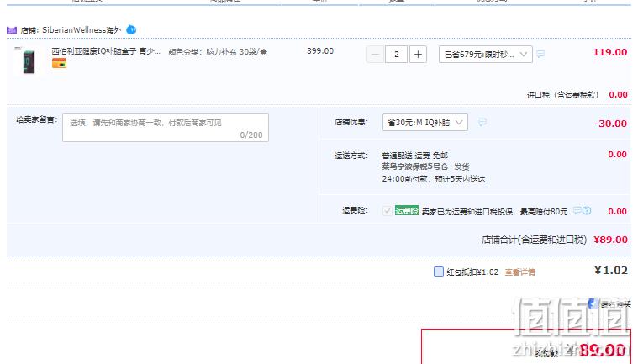Click the IQ product thumbnail image
Viewport: 638px width, 364px height.
pyautogui.click(x=29, y=61)
